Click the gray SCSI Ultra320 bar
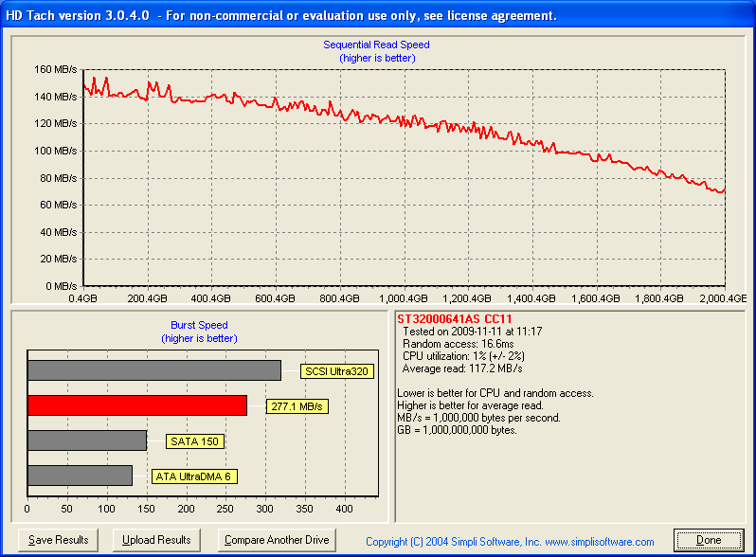 (x=153, y=370)
